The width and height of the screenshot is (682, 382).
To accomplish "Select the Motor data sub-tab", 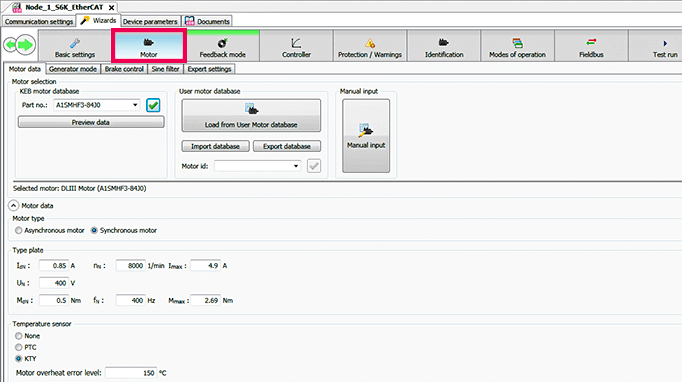I will [25, 69].
